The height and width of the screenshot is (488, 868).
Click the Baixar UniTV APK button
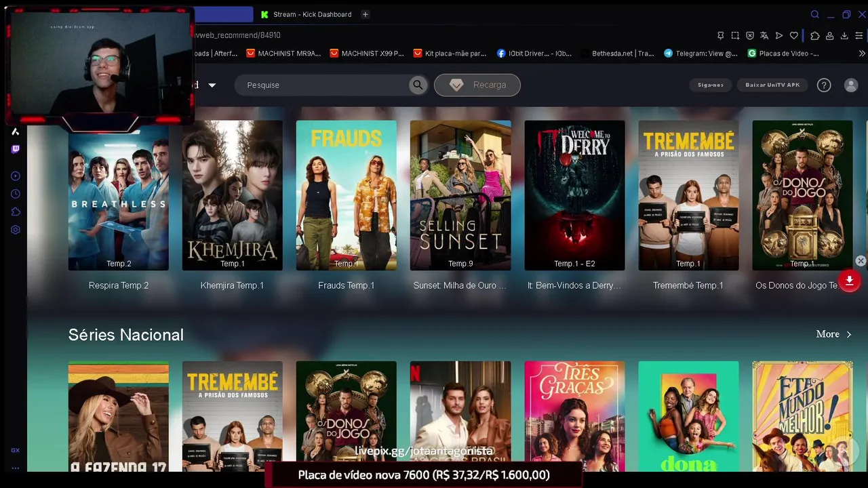pyautogui.click(x=772, y=85)
